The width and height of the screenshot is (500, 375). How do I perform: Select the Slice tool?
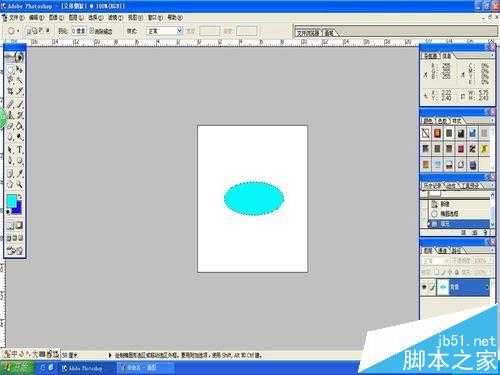point(19,91)
